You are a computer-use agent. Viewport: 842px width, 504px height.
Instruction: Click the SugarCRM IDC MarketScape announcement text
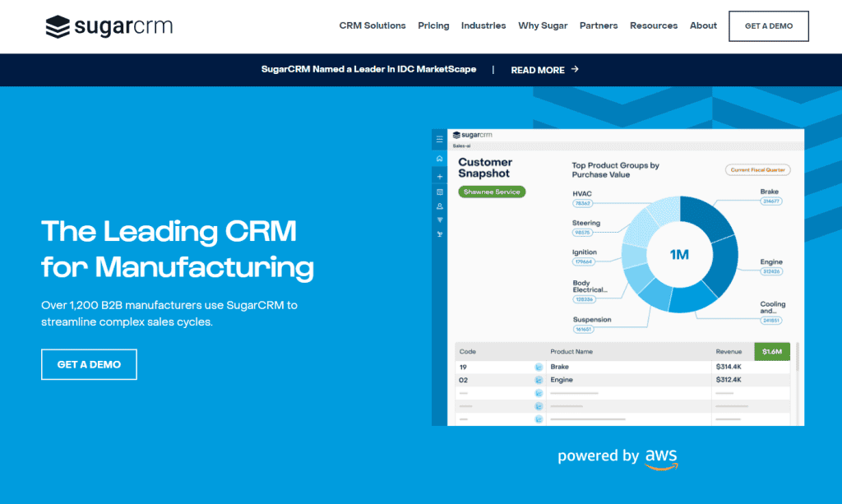[368, 69]
